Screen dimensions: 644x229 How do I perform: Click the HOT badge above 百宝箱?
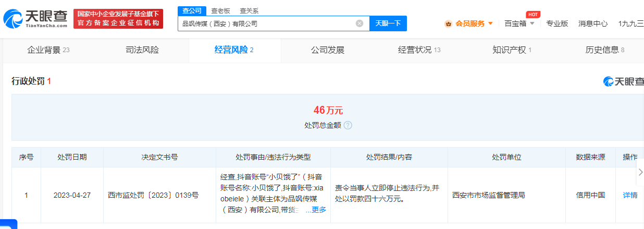point(532,14)
